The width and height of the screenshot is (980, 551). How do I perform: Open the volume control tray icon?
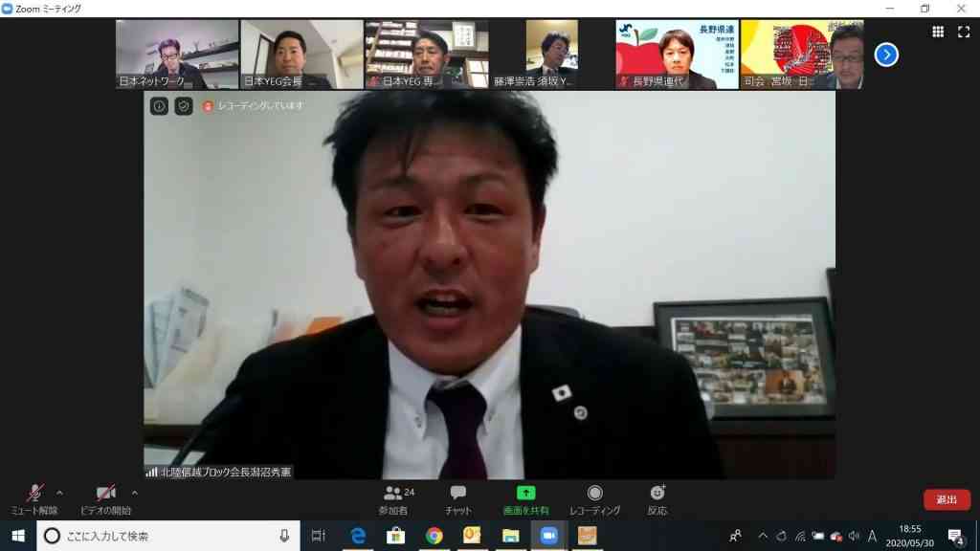(854, 536)
